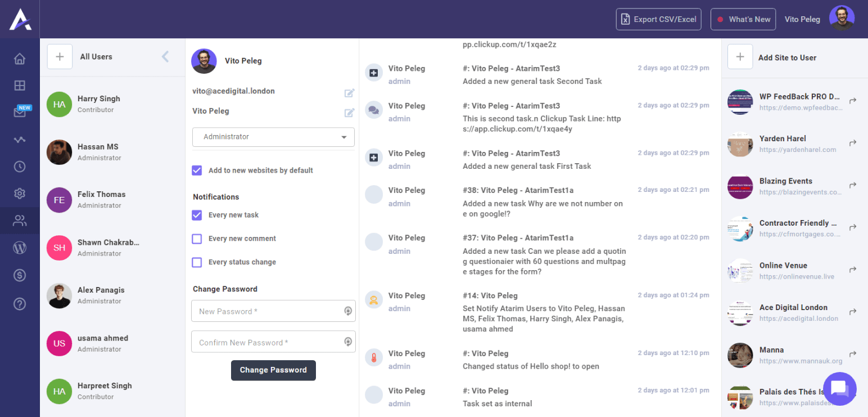Open the billing dollar icon in sidebar

coord(20,275)
